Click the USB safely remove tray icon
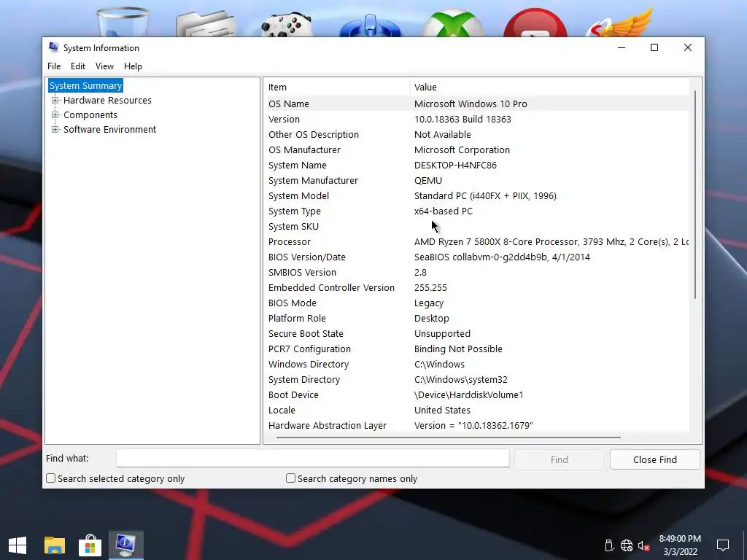This screenshot has height=560, width=747. coord(609,545)
